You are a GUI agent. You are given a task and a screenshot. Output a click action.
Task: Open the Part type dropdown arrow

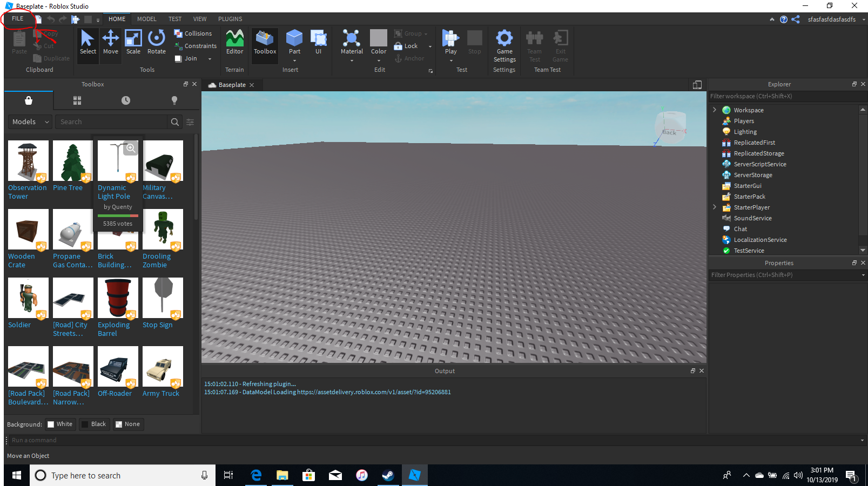pos(294,60)
